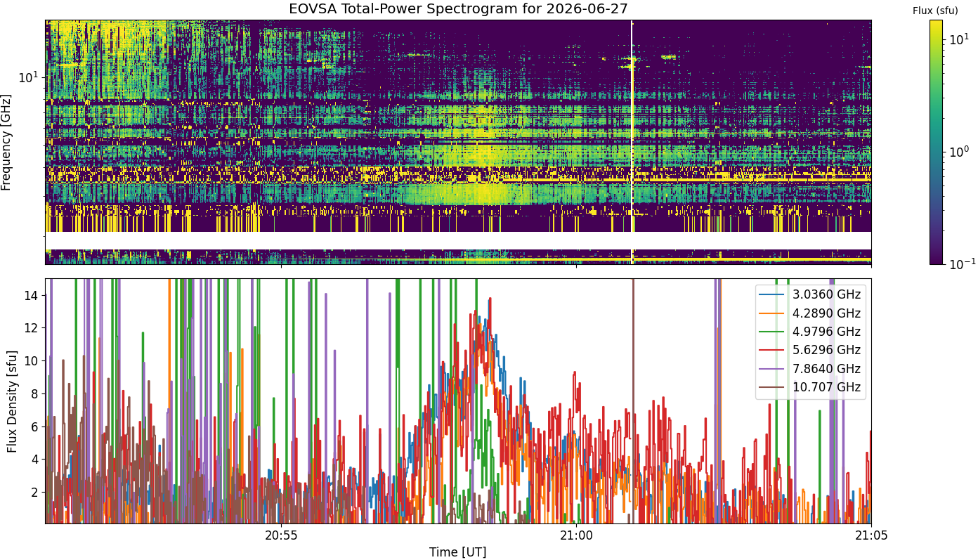Click the white data gap band in spectrogram
The height and width of the screenshot is (560, 978).
click(458, 240)
